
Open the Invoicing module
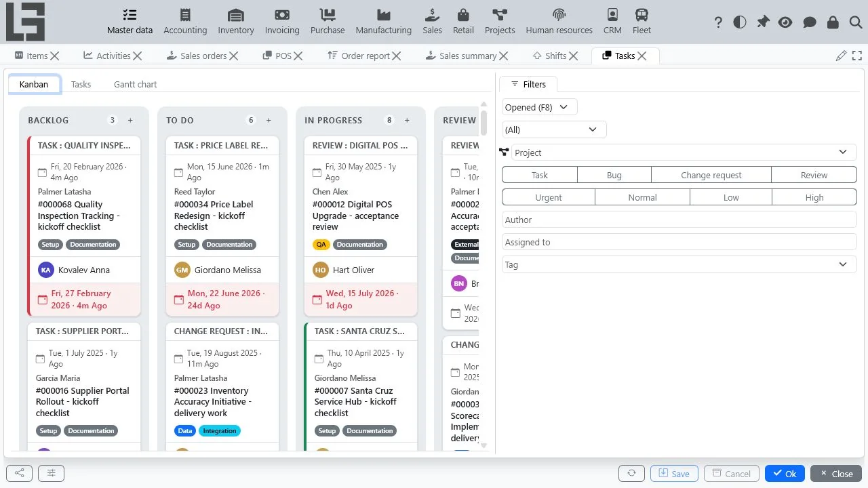[x=282, y=22]
